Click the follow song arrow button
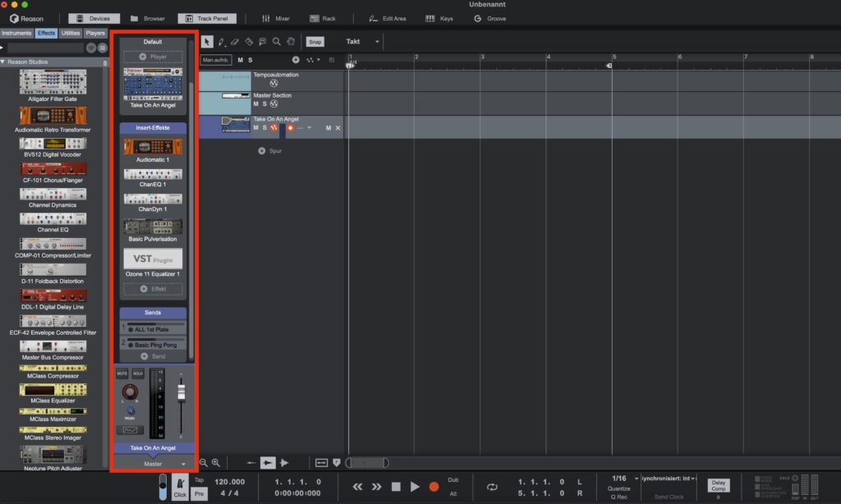Image resolution: width=841 pixels, height=504 pixels. point(268,462)
